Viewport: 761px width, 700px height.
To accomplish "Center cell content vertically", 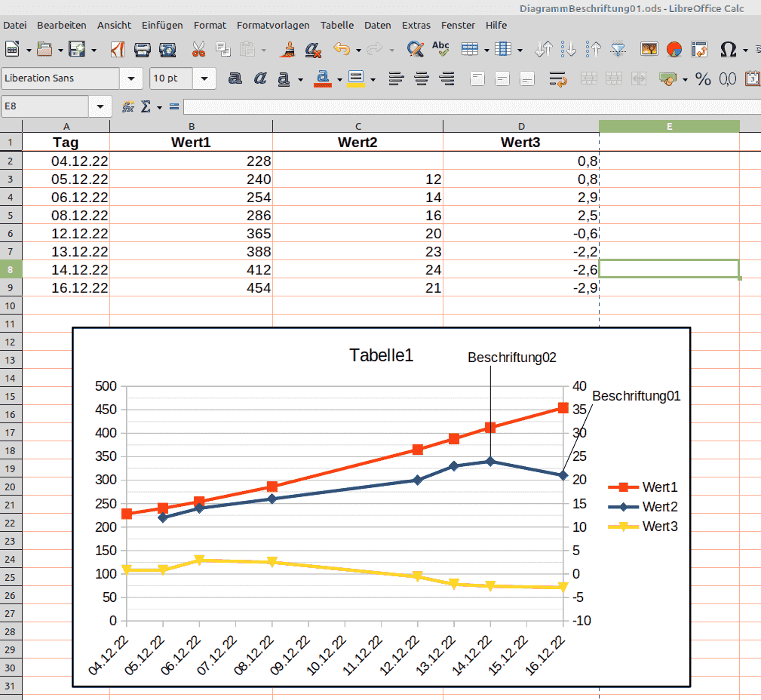I will (502, 78).
